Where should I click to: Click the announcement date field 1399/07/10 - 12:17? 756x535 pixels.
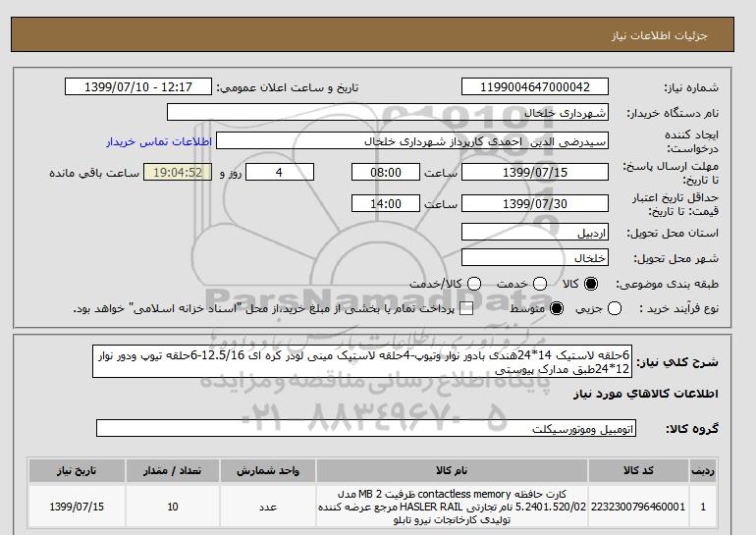coord(138,86)
